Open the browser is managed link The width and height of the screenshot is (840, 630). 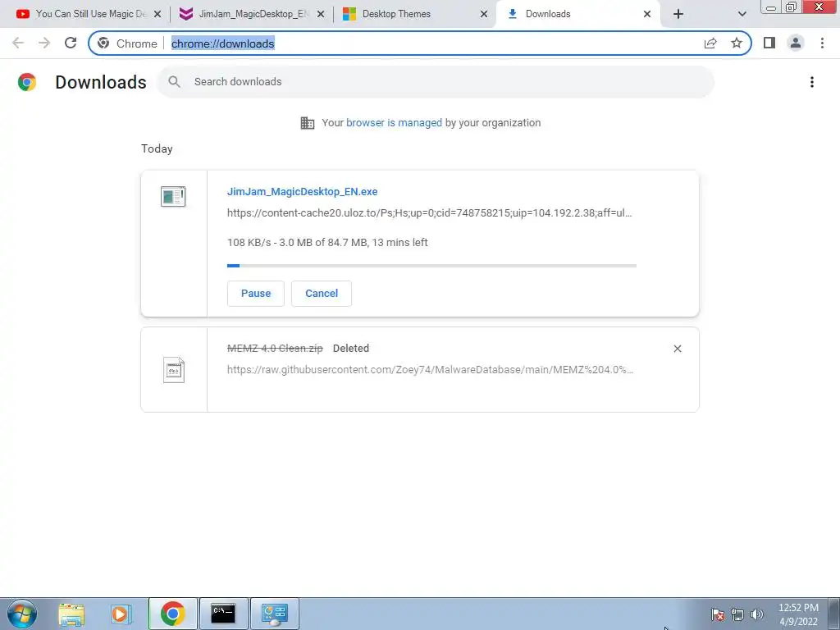point(394,123)
